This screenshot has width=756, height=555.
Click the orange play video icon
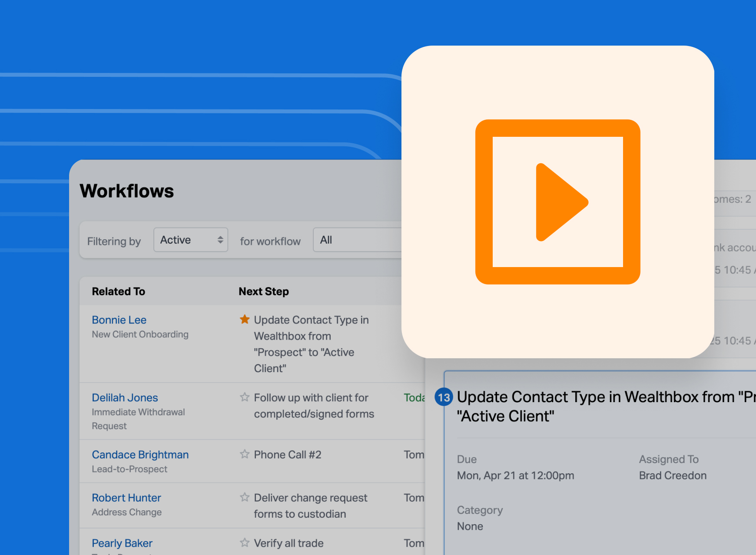point(557,202)
